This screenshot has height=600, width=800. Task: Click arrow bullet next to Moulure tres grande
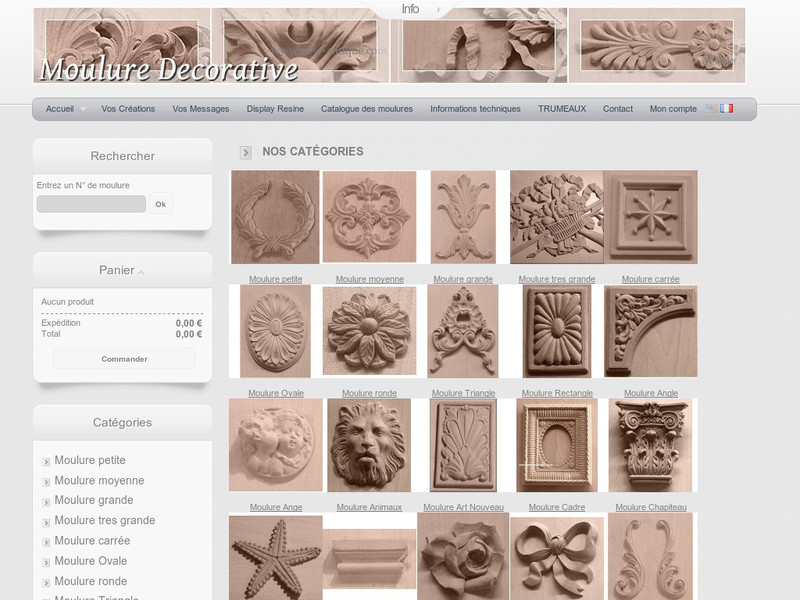46,522
